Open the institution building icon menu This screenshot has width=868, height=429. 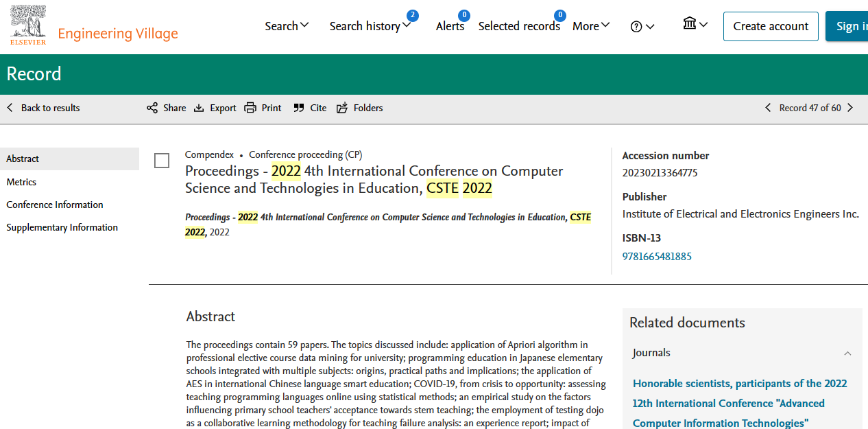click(x=695, y=24)
